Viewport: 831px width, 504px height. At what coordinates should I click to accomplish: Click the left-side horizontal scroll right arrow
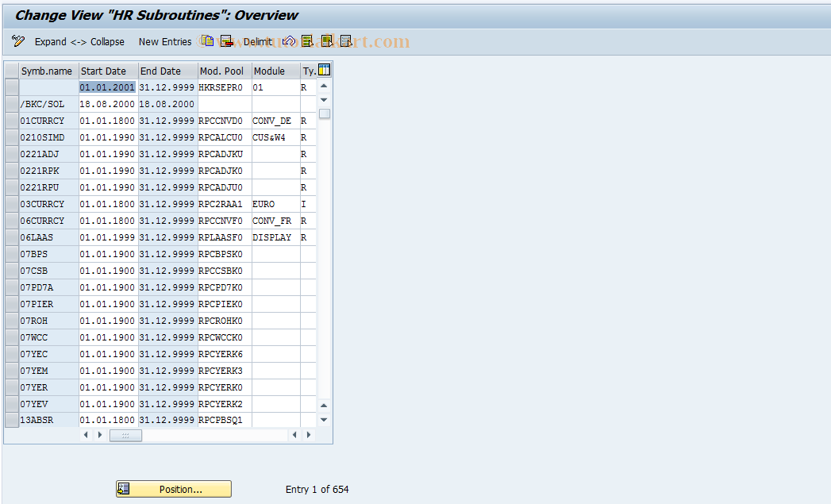(100, 435)
